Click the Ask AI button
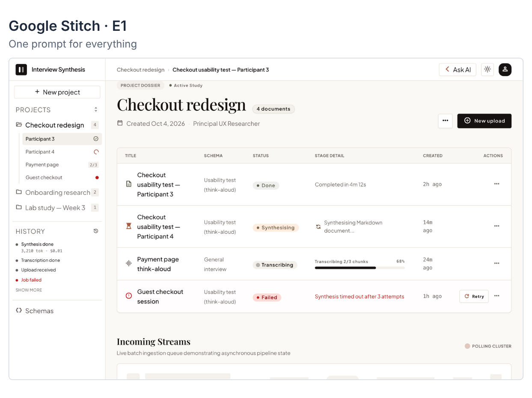Screen dimensions: 532x398 tap(458, 69)
